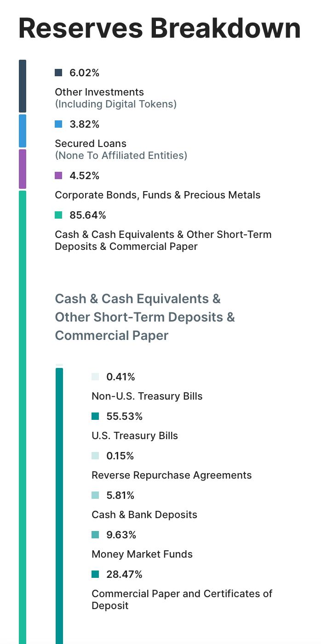This screenshot has width=321, height=644.
Task: Select the purple segment of the vertical bar
Action: tap(23, 169)
